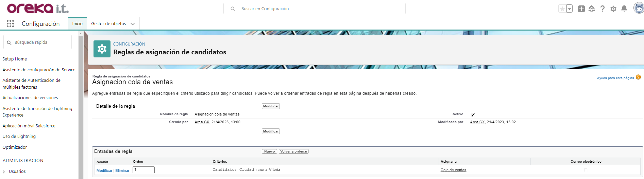This screenshot has width=644, height=179.
Task: Open Asistente de transición de Lightning Experience
Action: coord(37,112)
